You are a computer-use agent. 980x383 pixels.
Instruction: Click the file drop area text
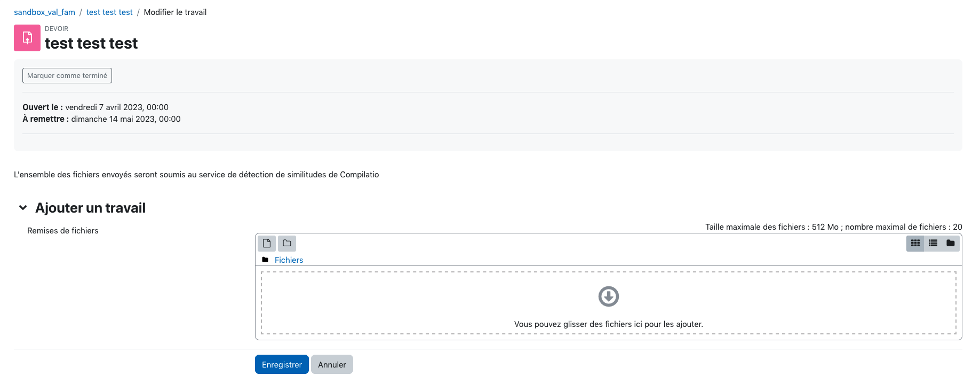click(x=609, y=324)
